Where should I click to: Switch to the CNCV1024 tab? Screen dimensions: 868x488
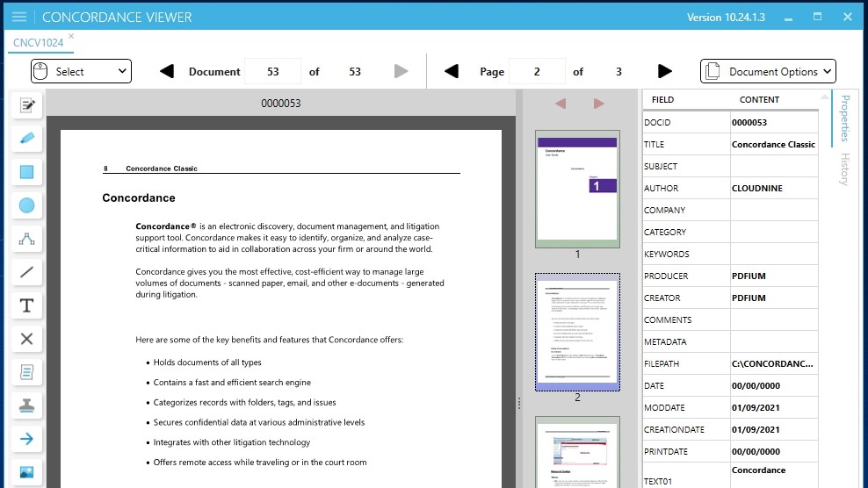(38, 43)
